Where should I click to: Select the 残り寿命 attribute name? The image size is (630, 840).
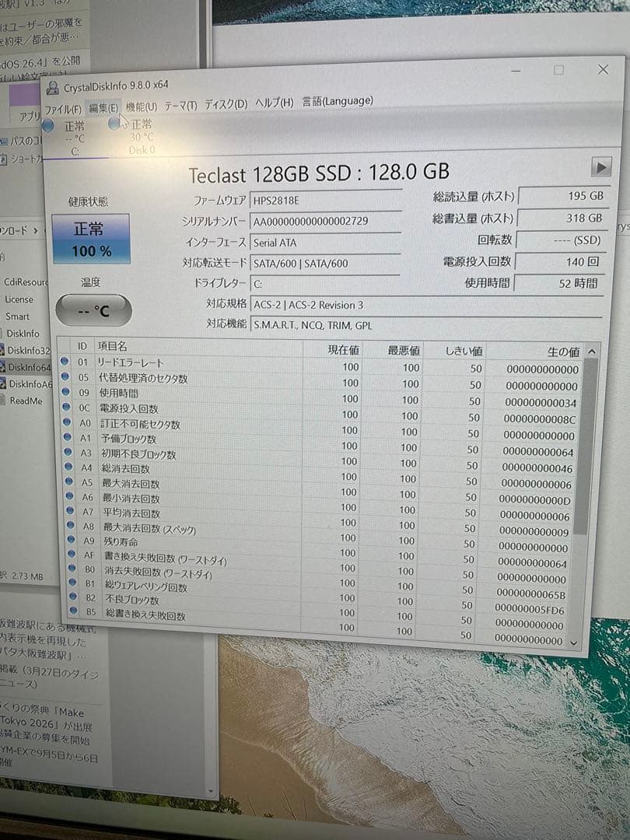tap(121, 541)
